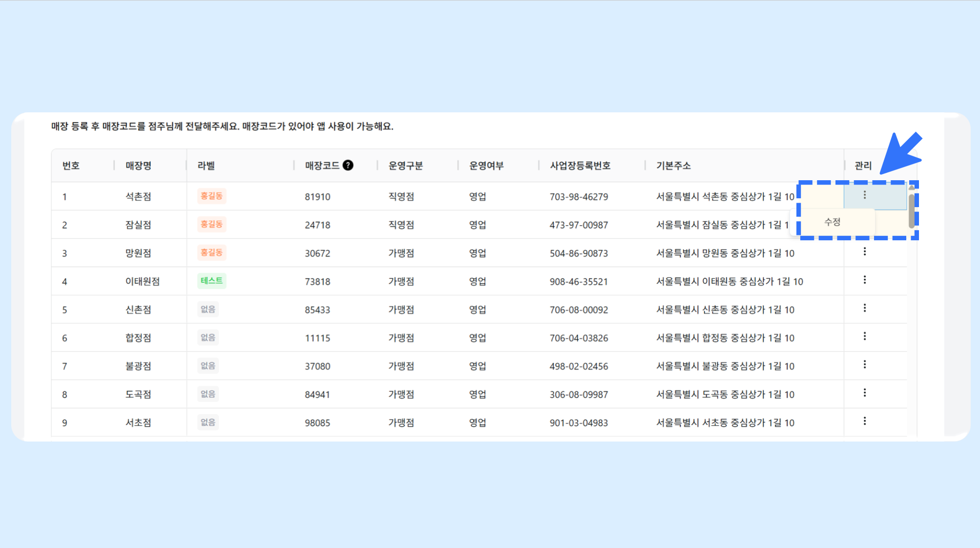Click store code 30672
Image resolution: width=980 pixels, height=548 pixels.
[x=317, y=253]
